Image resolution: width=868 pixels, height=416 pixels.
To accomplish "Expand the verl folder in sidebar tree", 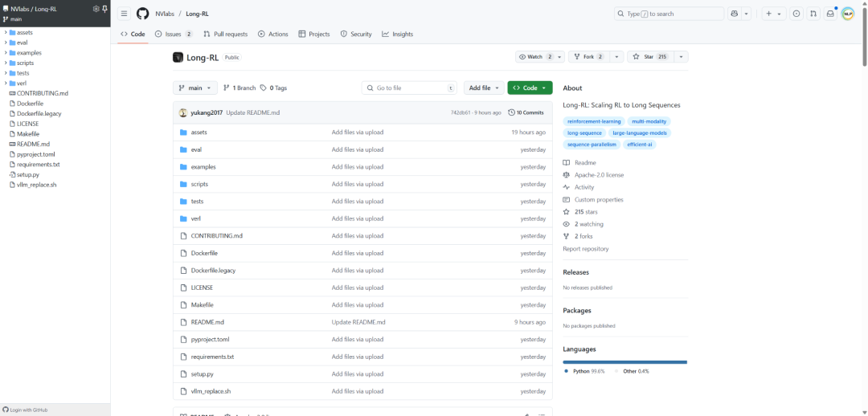I will click(6, 83).
